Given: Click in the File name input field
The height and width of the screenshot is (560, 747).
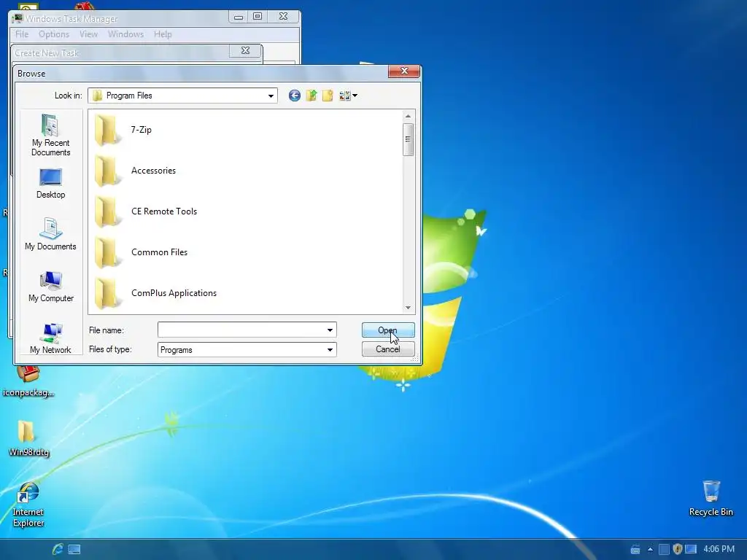Looking at the screenshot, I should (x=241, y=330).
